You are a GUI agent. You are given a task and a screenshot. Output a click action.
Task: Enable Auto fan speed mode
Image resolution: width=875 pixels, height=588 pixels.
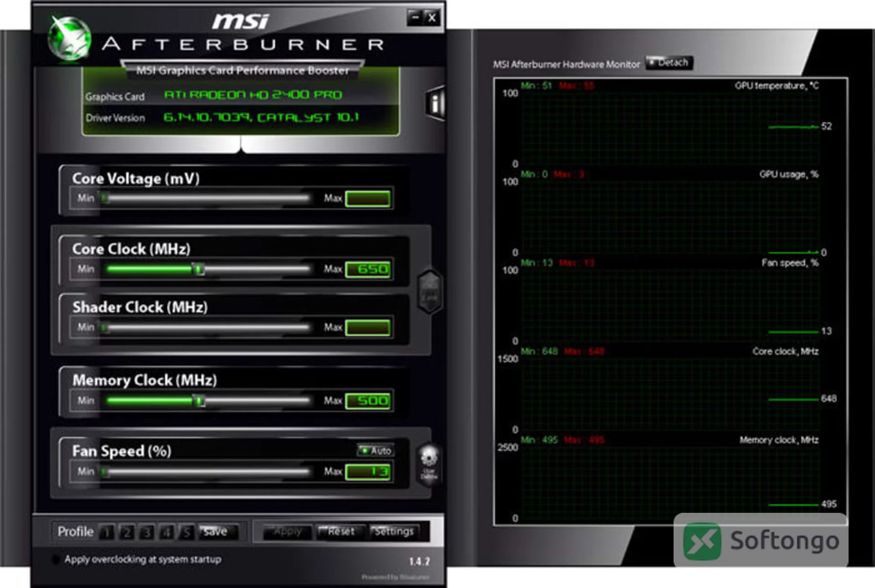376,450
